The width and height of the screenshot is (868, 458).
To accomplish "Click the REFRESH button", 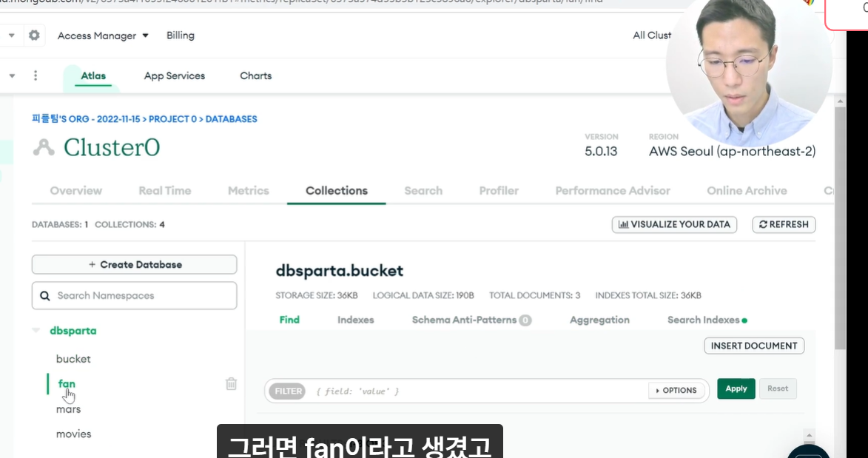I will click(x=784, y=224).
